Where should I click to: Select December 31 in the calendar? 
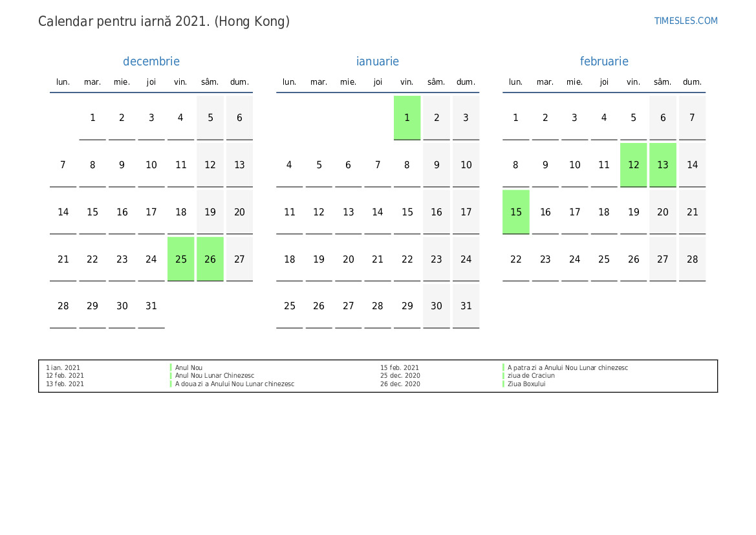pos(151,306)
